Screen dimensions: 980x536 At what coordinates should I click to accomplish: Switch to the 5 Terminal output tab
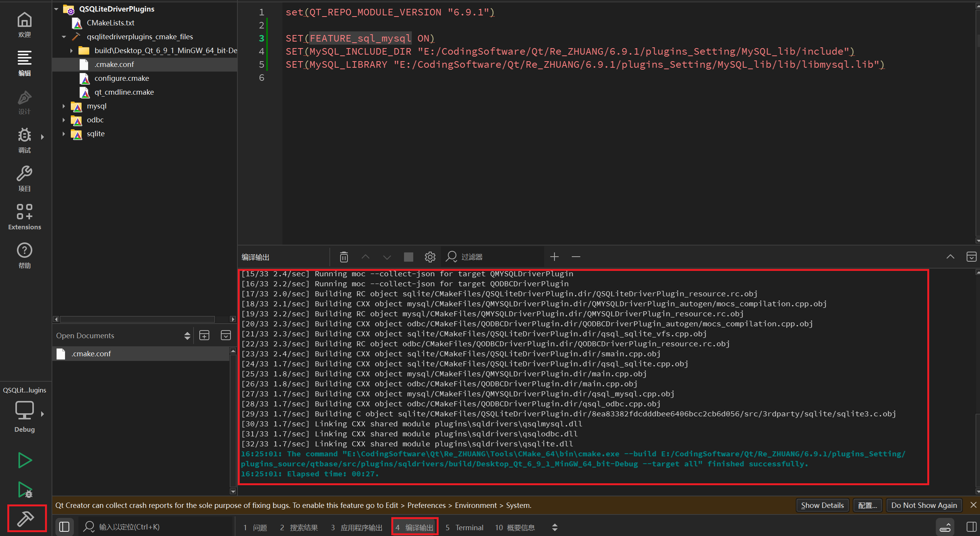coord(464,528)
